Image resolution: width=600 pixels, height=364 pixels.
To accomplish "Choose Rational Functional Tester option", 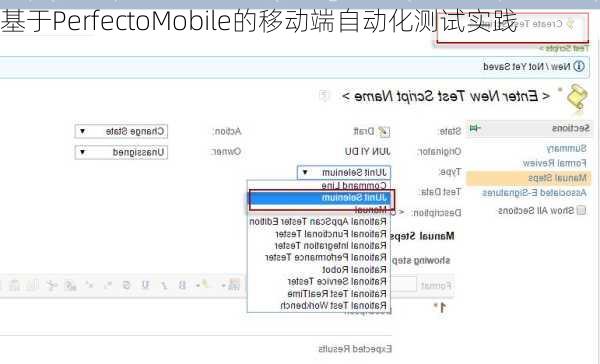I will [x=331, y=233].
